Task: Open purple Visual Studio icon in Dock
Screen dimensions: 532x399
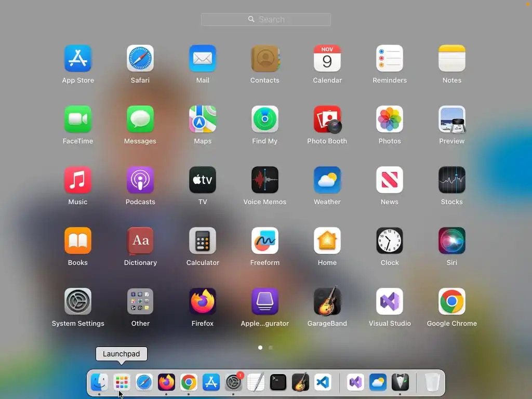Action: (x=355, y=382)
